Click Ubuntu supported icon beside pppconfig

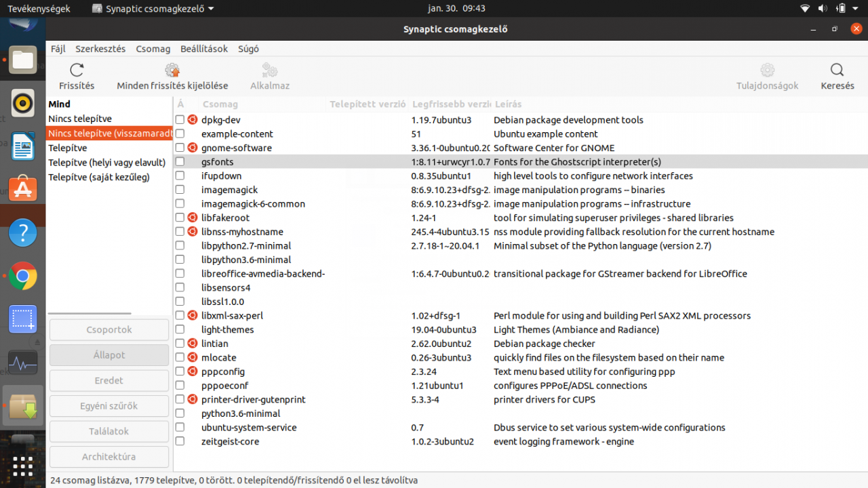coord(193,371)
